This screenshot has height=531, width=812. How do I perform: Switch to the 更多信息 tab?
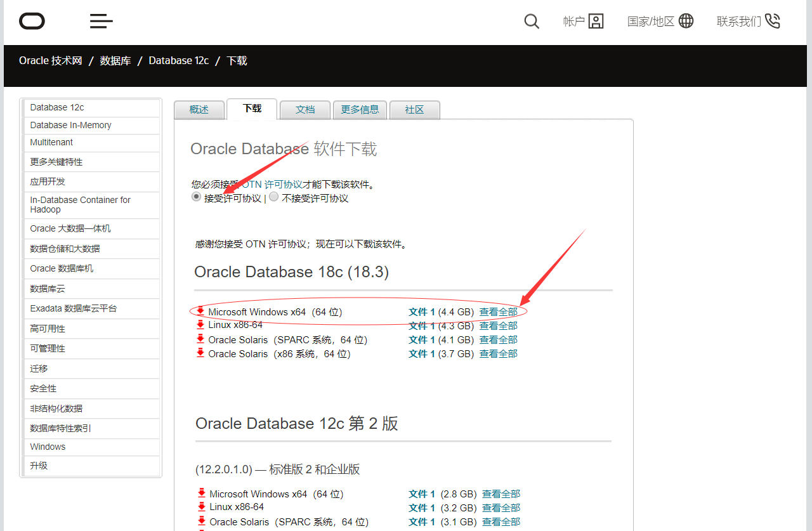pyautogui.click(x=360, y=110)
